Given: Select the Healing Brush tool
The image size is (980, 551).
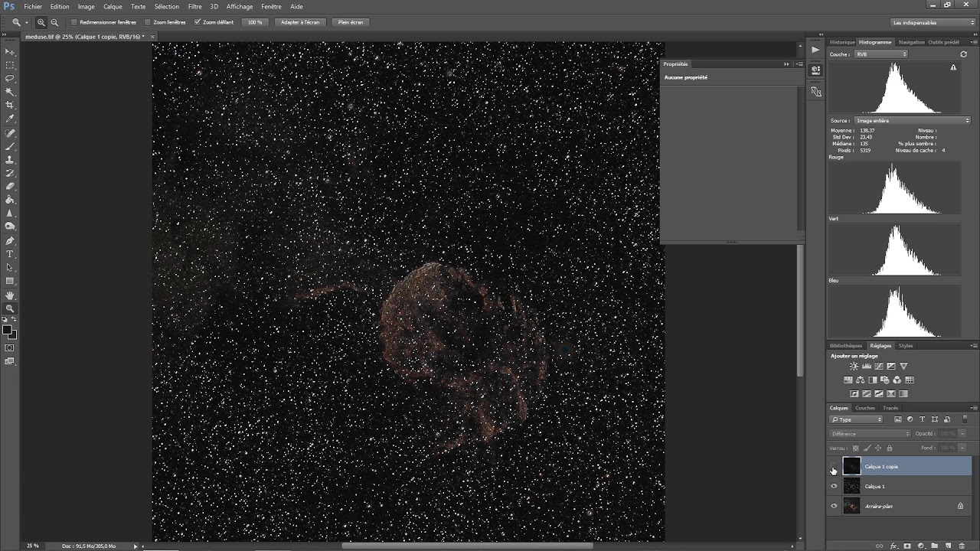Looking at the screenshot, I should click(x=10, y=133).
